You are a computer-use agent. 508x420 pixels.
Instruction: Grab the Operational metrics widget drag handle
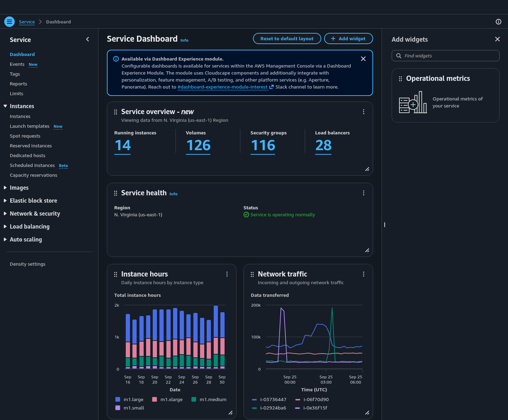400,79
